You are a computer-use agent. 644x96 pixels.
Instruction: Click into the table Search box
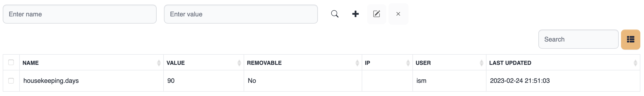(x=578, y=39)
